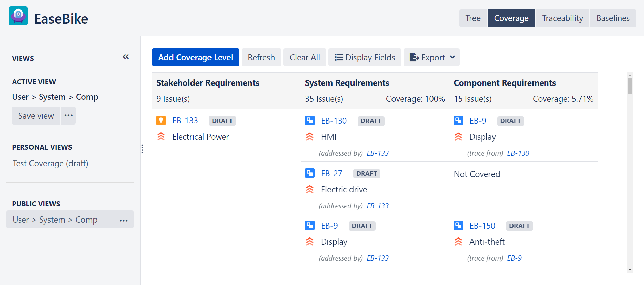644x285 pixels.
Task: Click the 'Coverage: 5.71%' text
Action: click(x=563, y=99)
